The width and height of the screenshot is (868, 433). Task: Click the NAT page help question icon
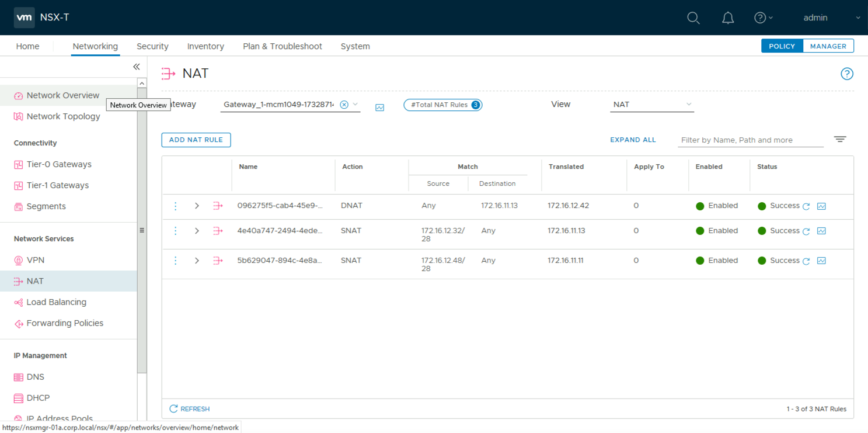846,74
